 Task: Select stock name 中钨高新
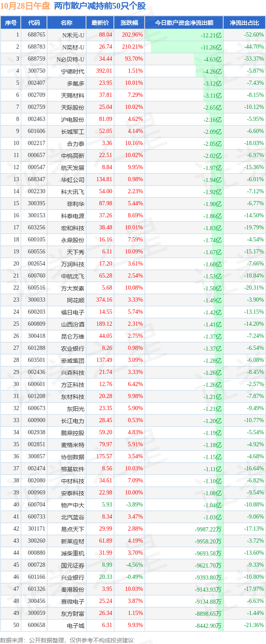point(73,155)
